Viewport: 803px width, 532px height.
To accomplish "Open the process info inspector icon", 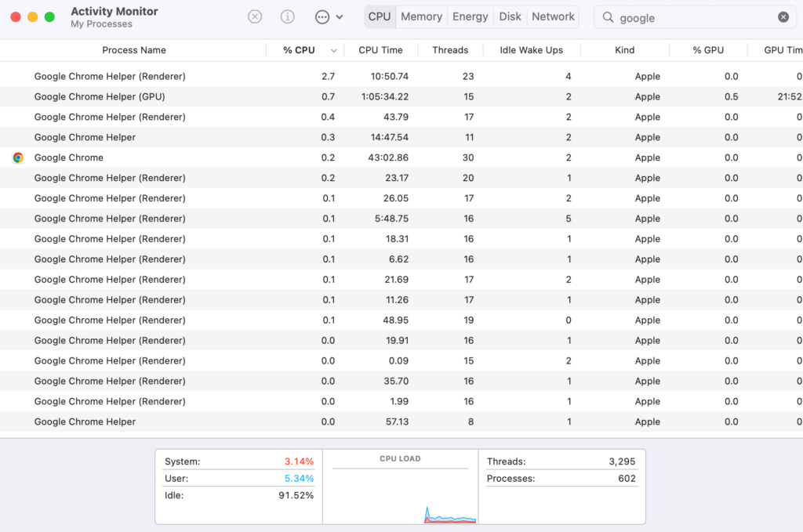I will (x=288, y=16).
